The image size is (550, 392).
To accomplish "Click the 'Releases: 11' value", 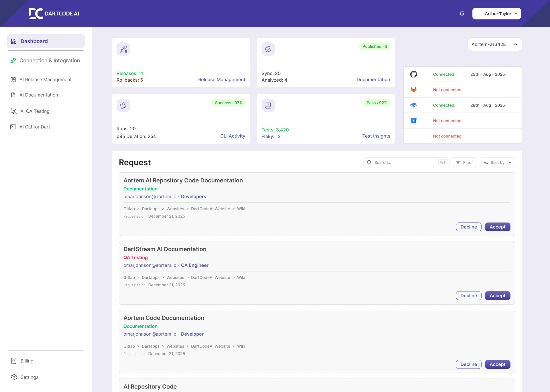I will pos(130,73).
